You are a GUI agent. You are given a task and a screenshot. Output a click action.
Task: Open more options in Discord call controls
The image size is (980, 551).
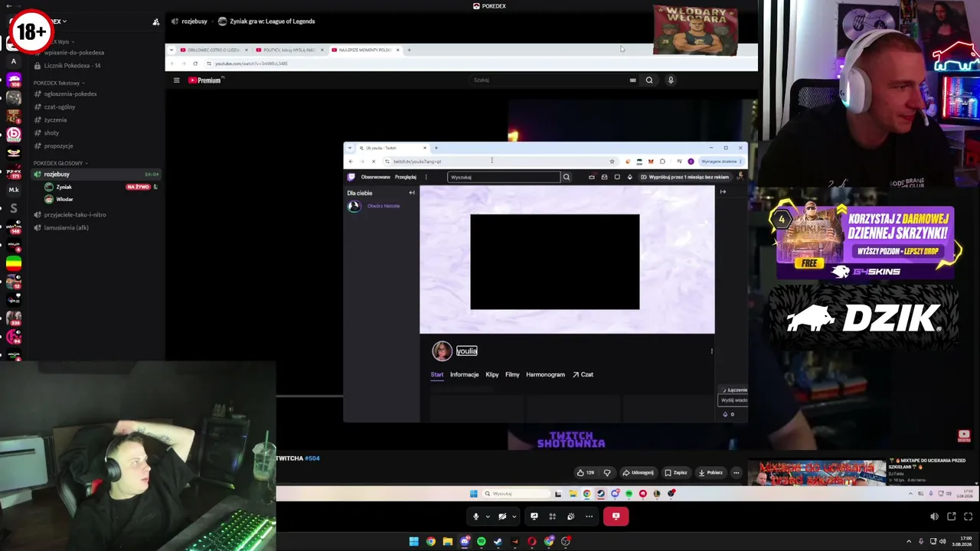pos(589,516)
